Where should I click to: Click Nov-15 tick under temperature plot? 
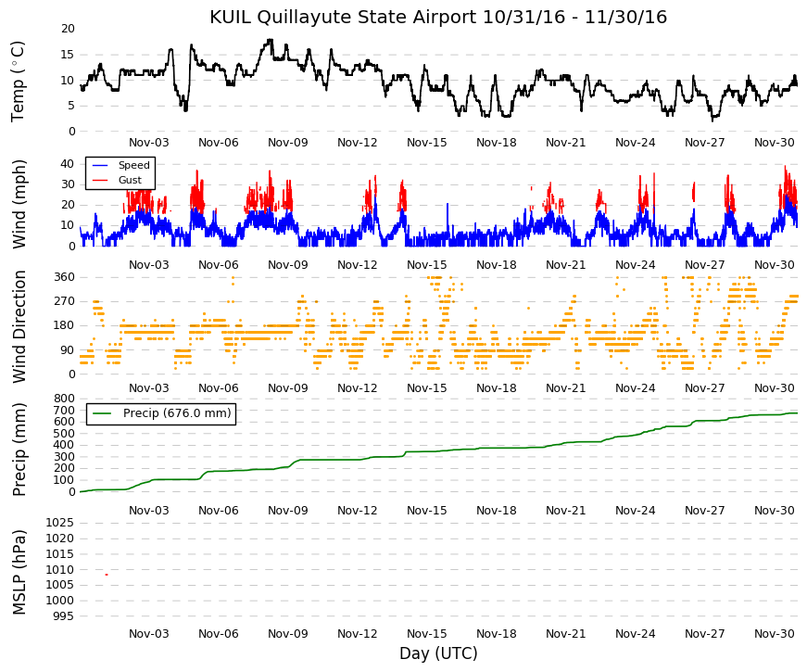(426, 143)
